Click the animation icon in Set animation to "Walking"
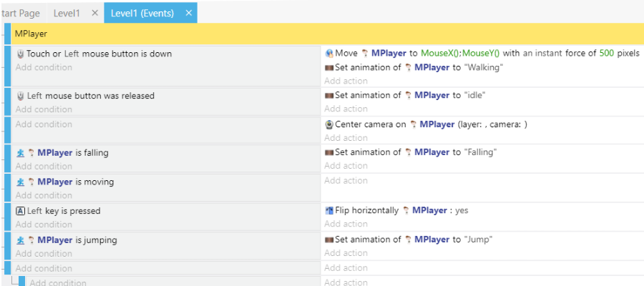 pyautogui.click(x=329, y=68)
